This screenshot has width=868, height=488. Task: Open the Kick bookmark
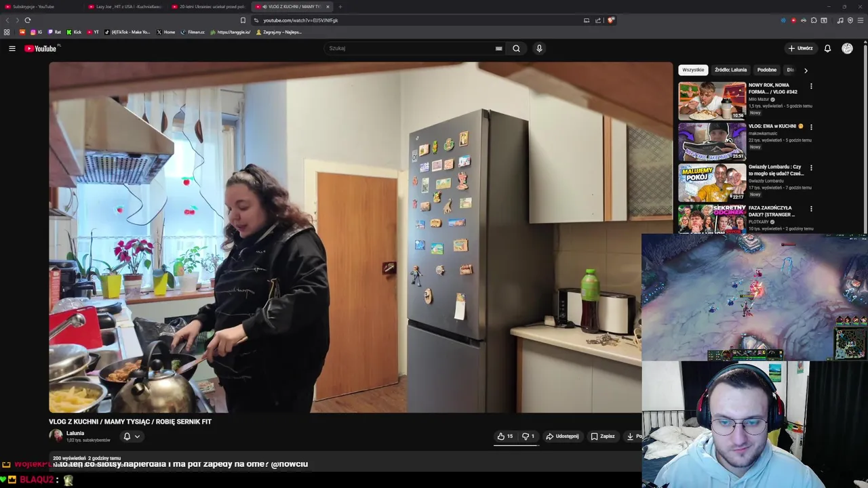point(74,32)
